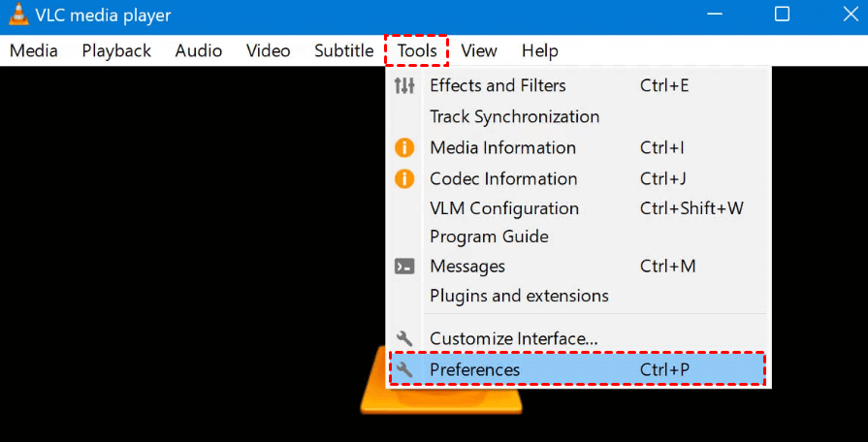Open the View menu
The height and width of the screenshot is (442, 868).
coord(479,50)
